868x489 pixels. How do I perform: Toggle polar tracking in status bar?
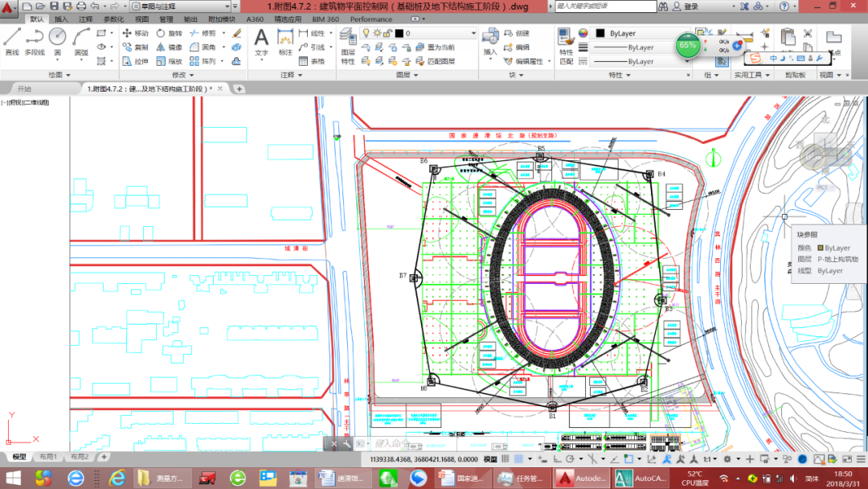pyautogui.click(x=570, y=458)
